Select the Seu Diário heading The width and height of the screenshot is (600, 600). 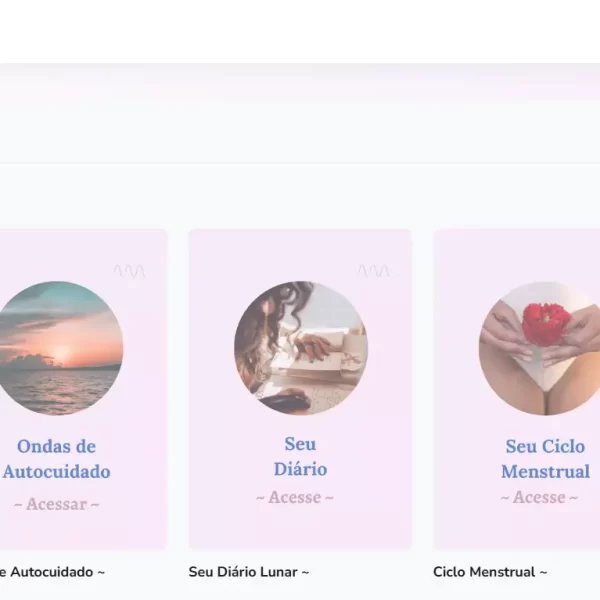point(300,457)
